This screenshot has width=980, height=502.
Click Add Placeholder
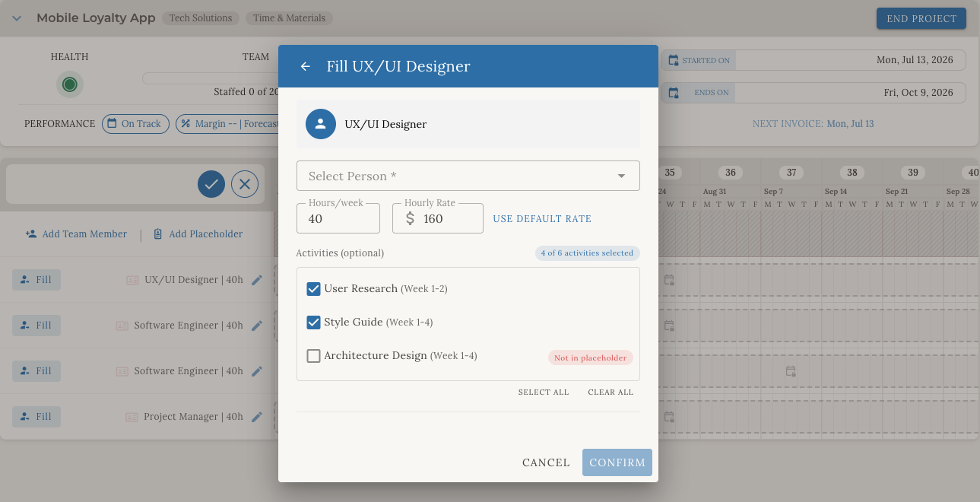click(x=198, y=234)
